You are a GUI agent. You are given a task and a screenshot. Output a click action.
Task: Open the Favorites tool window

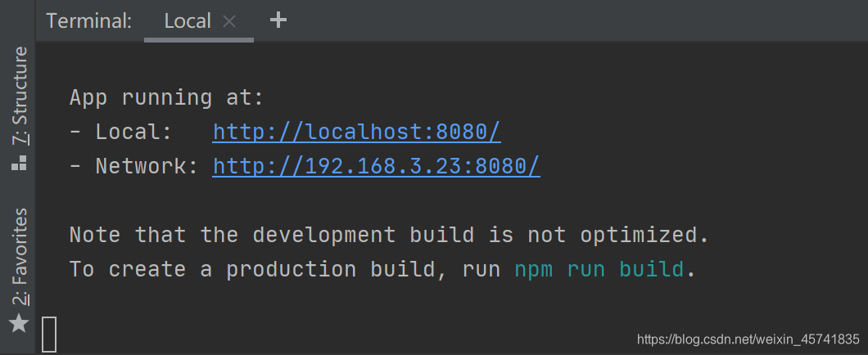20,257
